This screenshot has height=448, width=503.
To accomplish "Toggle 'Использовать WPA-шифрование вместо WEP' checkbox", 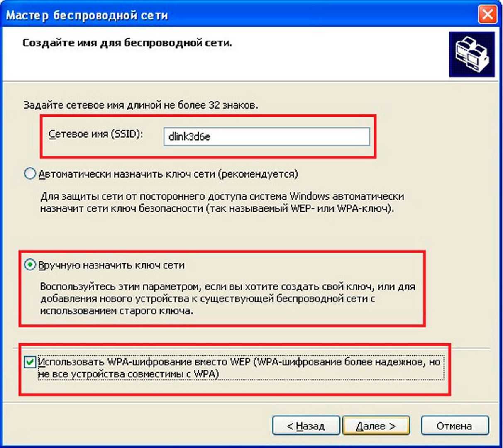I will (29, 362).
